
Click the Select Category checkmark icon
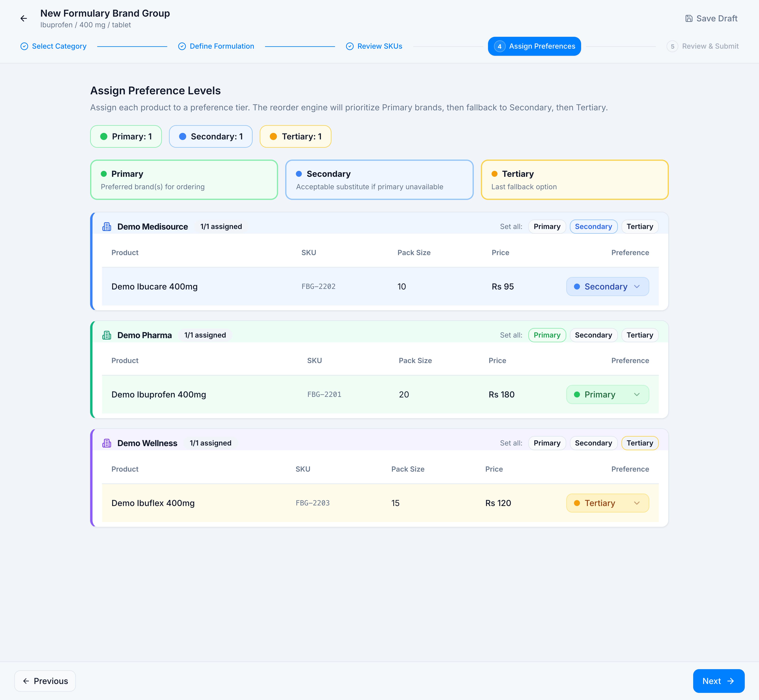pyautogui.click(x=24, y=46)
